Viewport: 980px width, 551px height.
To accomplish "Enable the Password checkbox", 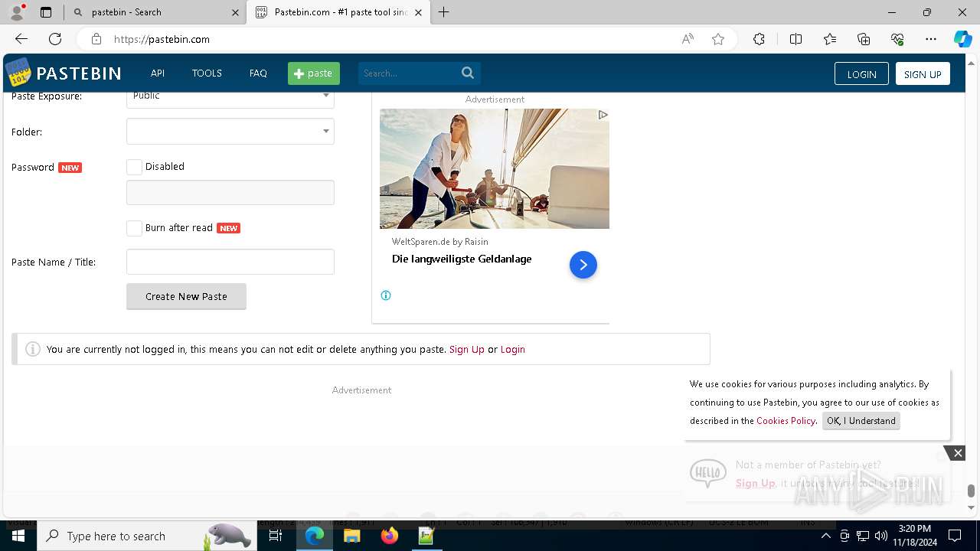I will click(x=134, y=167).
